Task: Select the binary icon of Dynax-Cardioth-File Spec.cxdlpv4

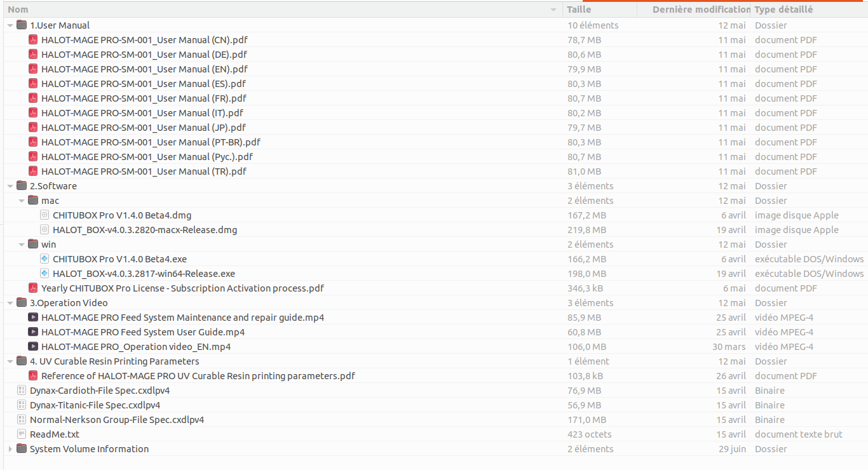Action: click(x=22, y=391)
